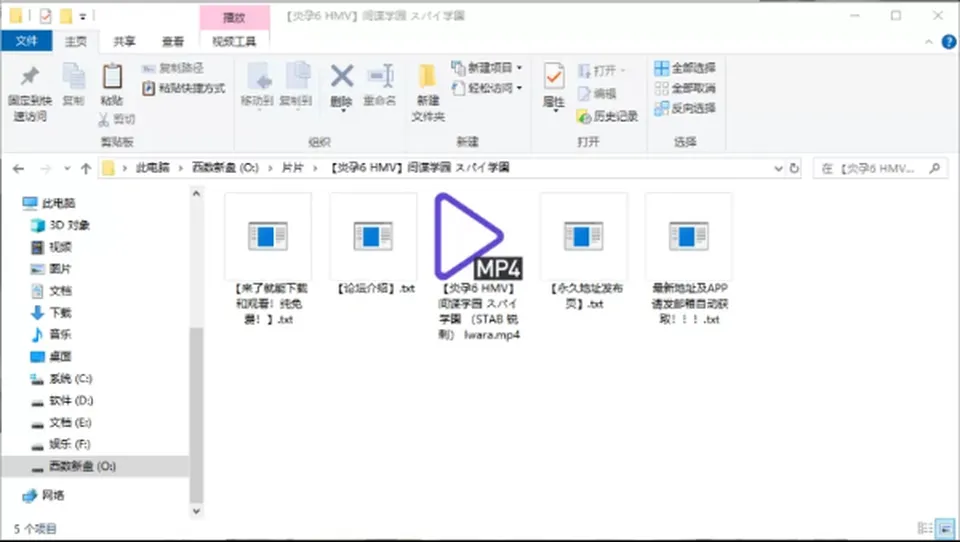Viewport: 960px width, 542px height.
Task: Open the address bar history dropdown arrow
Action: click(778, 168)
